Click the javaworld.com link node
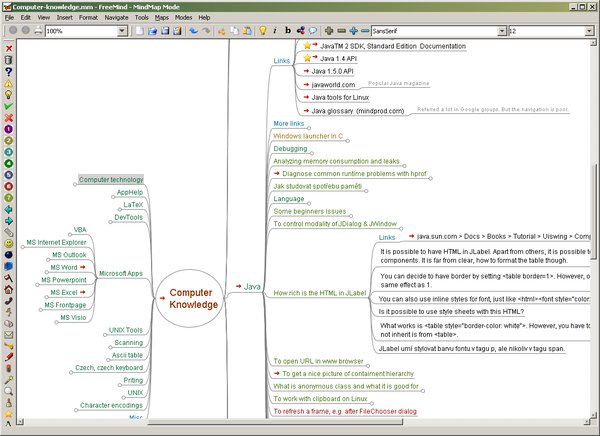Viewport: 600px width, 436px height. (x=332, y=85)
